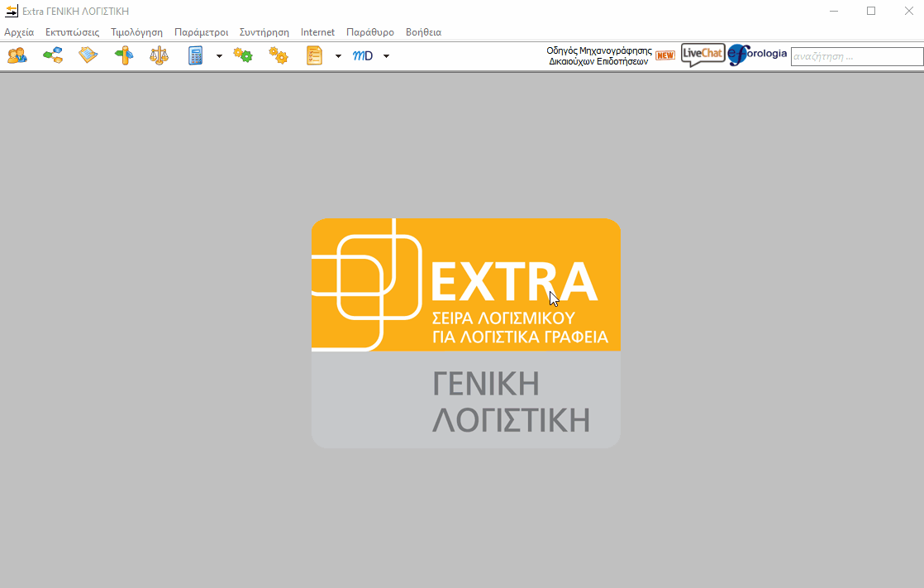
Task: Open the LiveChat button
Action: (x=703, y=55)
